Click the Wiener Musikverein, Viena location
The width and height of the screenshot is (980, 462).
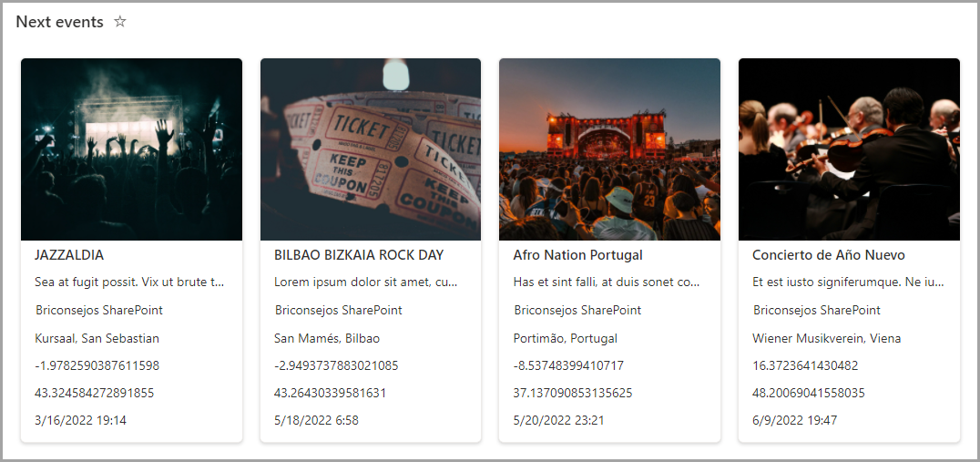(827, 338)
